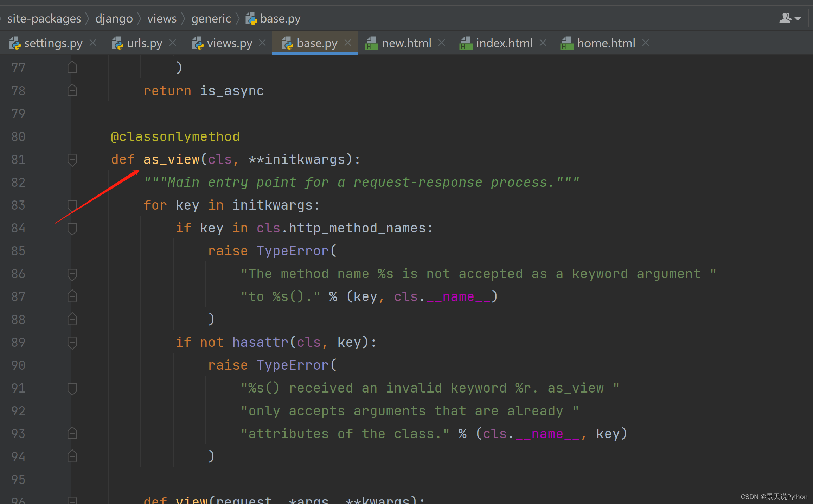Screen dimensions: 813x504
Task: Toggle fold end marker at line 93
Action: pos(72,434)
